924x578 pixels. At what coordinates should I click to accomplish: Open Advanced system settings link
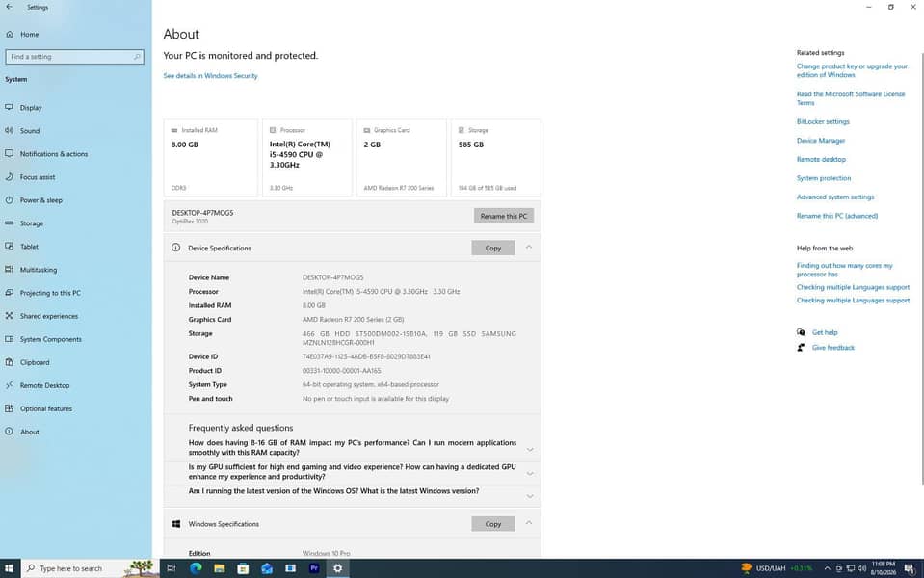835,197
